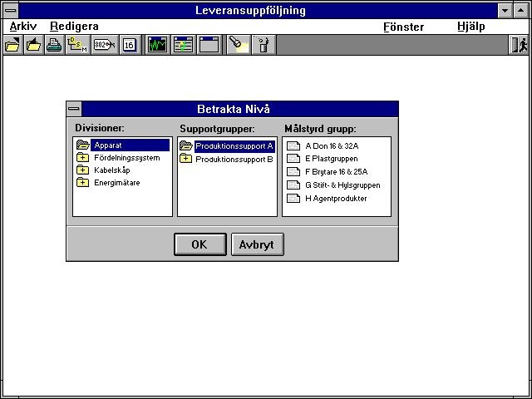This screenshot has width=532, height=399.
Task: Click the empty window toolbar icon
Action: 209,45
